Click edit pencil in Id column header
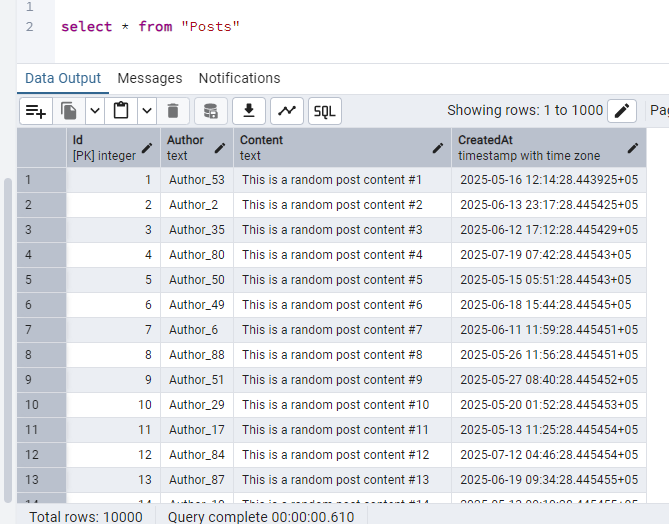 147,148
